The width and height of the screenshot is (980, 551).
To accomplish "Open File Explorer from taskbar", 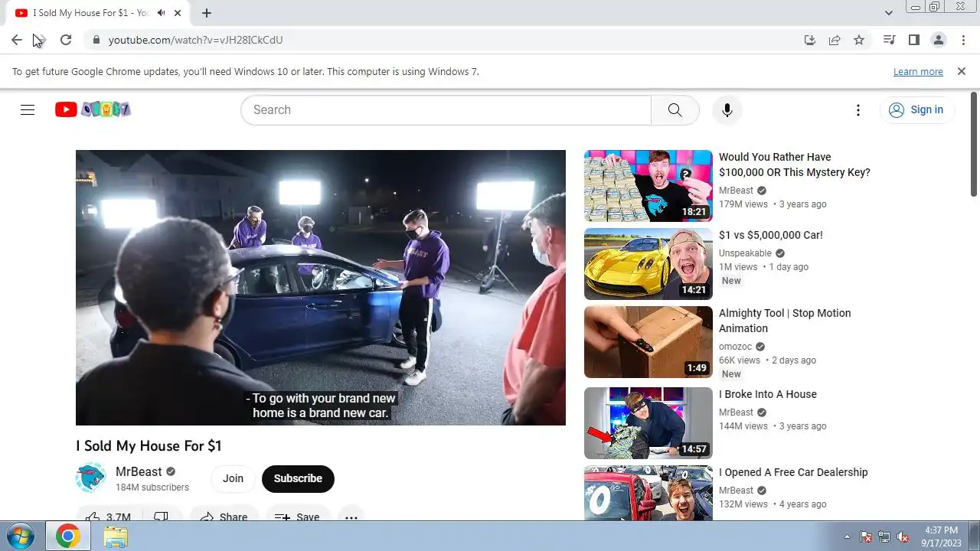I will pyautogui.click(x=116, y=536).
